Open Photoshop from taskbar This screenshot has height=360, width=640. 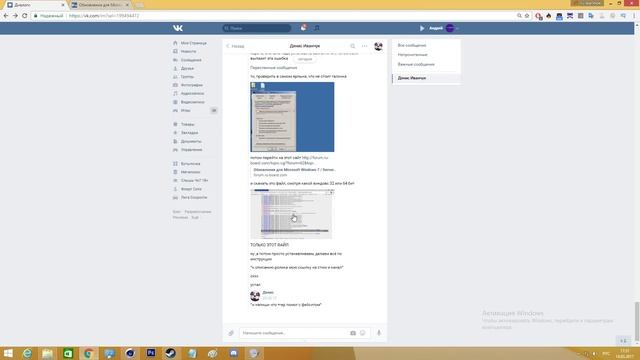click(x=151, y=353)
